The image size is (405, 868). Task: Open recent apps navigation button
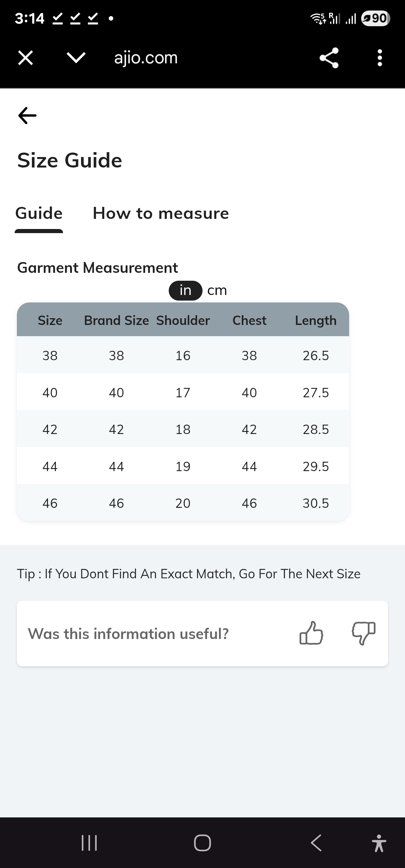(89, 843)
